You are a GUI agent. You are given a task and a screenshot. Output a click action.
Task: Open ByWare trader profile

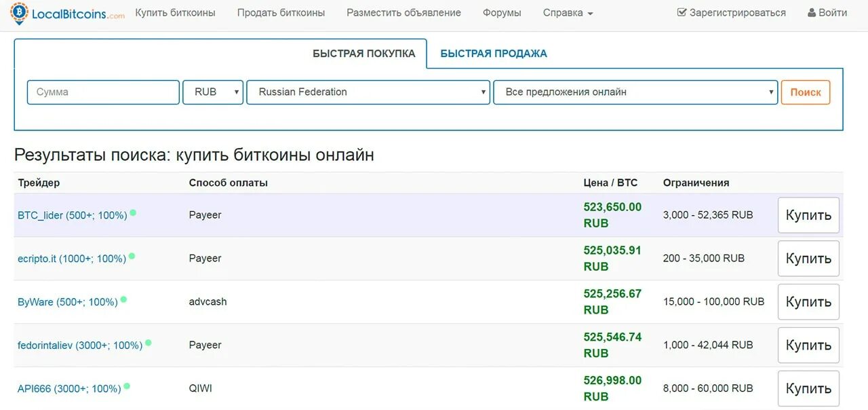[68, 302]
